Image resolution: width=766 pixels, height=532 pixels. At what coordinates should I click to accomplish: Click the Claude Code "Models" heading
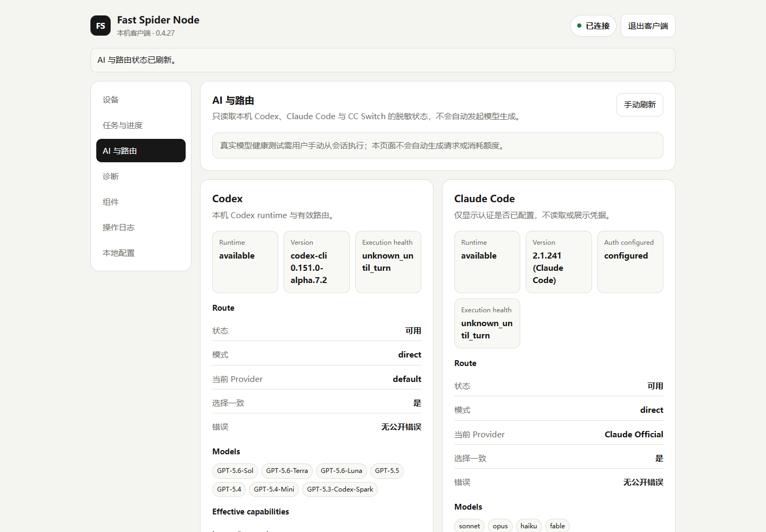point(468,507)
